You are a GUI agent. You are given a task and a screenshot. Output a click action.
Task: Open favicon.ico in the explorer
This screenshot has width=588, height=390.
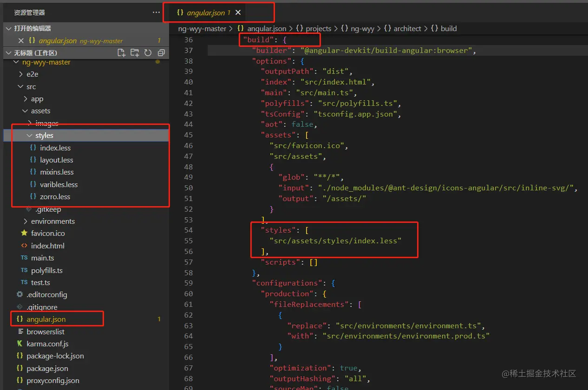coord(48,234)
